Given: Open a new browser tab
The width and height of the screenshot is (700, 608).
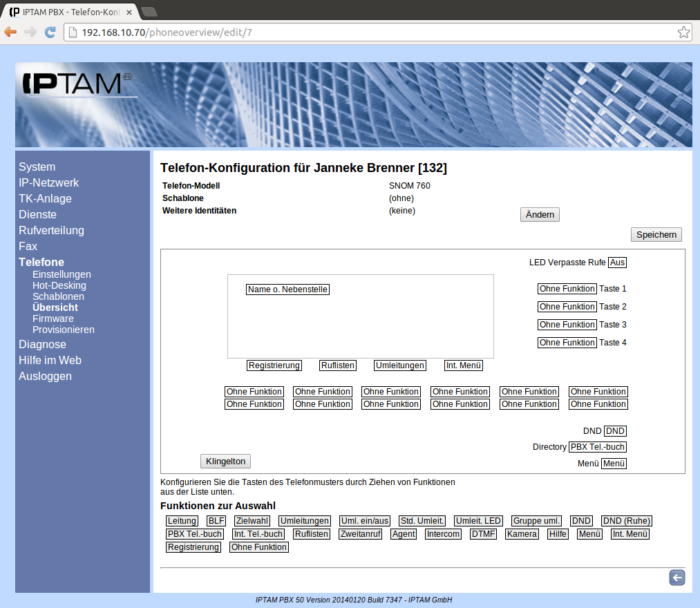Looking at the screenshot, I should (x=149, y=12).
